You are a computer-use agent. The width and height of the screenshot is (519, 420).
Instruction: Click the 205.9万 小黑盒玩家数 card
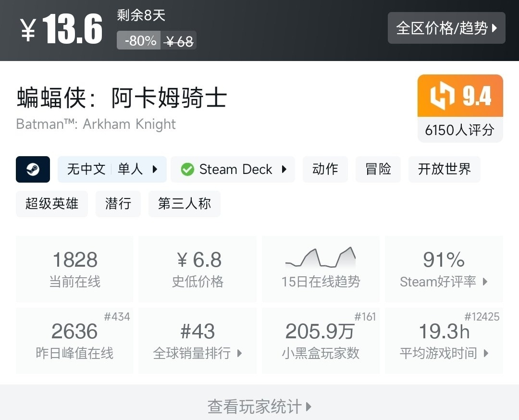tap(321, 341)
